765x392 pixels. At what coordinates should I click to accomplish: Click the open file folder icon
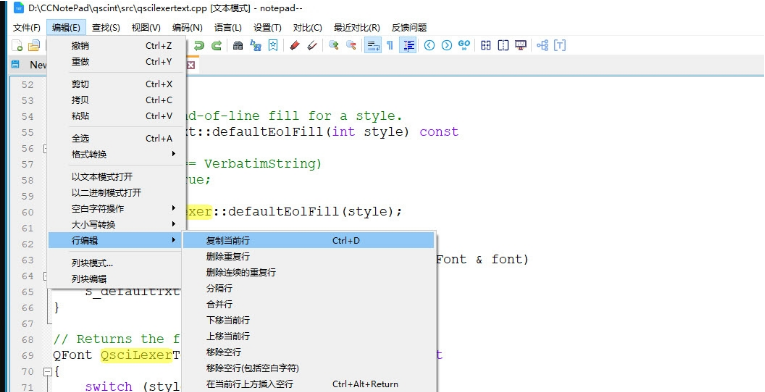coord(34,46)
